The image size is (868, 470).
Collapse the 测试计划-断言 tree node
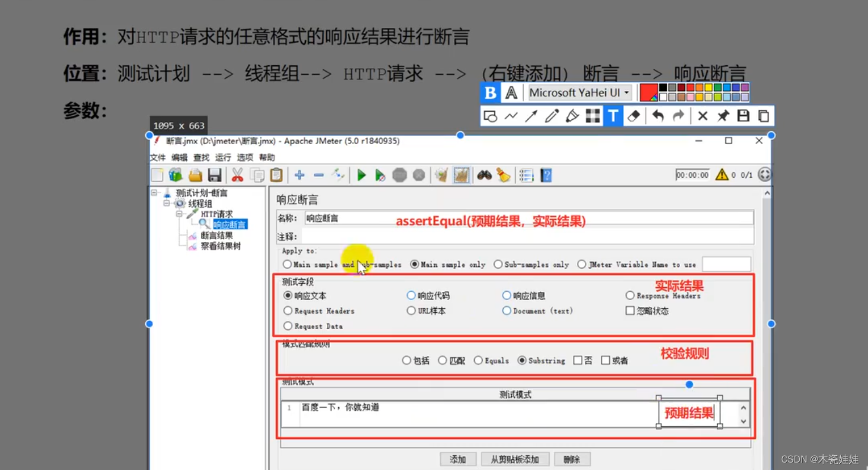click(154, 193)
